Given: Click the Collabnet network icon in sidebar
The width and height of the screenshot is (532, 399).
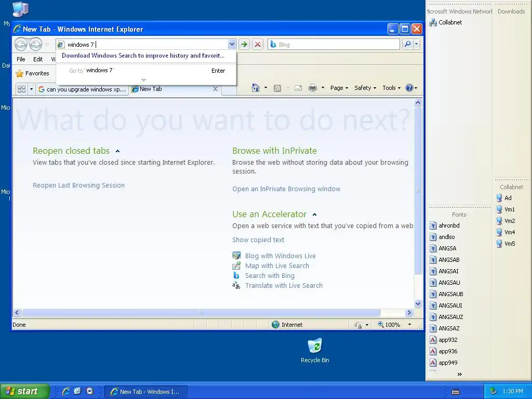Looking at the screenshot, I should point(433,22).
